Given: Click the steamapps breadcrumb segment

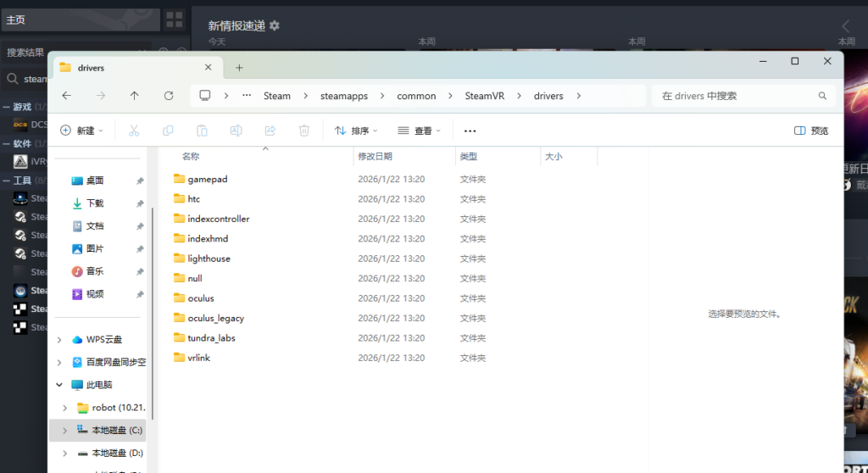Looking at the screenshot, I should [x=343, y=96].
